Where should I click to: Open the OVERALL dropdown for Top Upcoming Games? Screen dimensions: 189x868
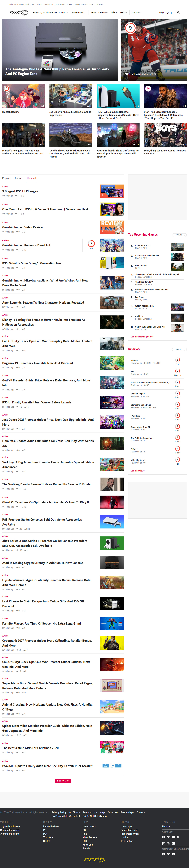tap(179, 235)
